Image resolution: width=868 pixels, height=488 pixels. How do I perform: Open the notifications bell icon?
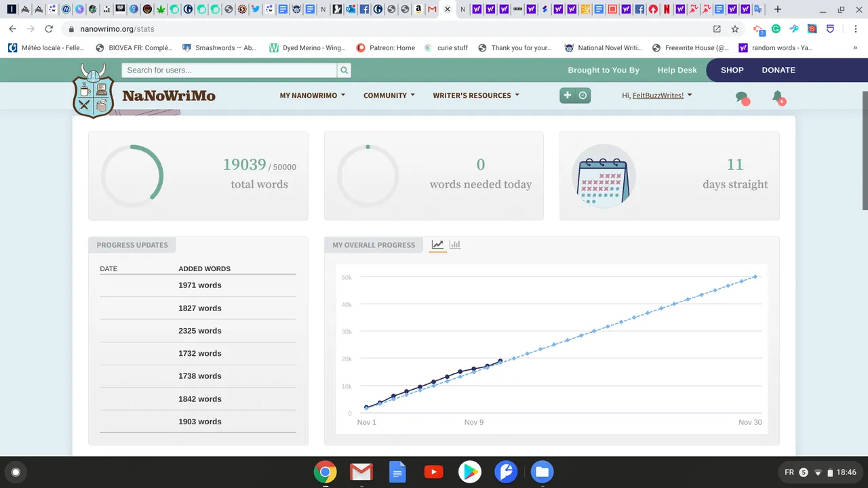pyautogui.click(x=778, y=97)
